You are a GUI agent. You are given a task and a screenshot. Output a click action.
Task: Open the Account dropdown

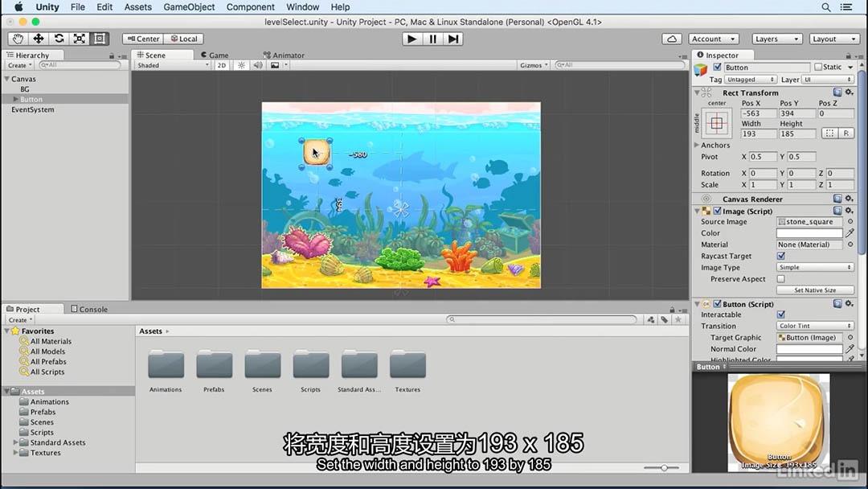[x=714, y=39]
